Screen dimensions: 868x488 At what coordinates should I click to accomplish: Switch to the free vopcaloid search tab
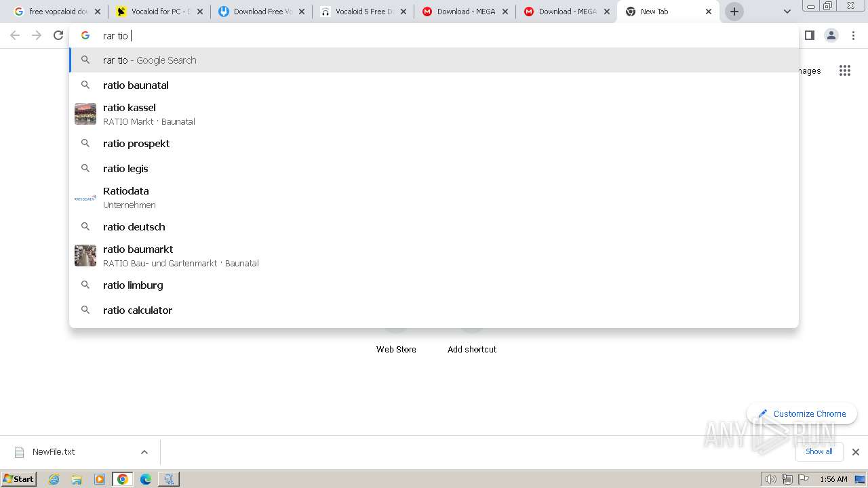tap(51, 12)
